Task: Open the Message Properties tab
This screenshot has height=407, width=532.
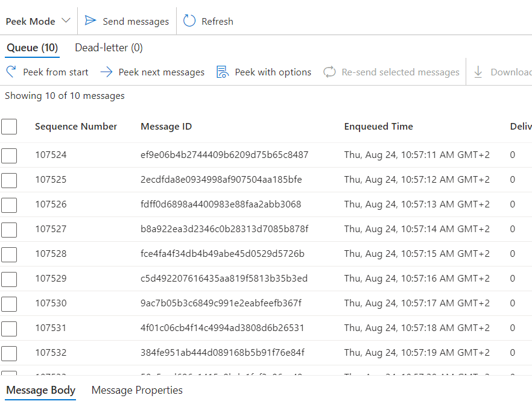Action: click(137, 390)
